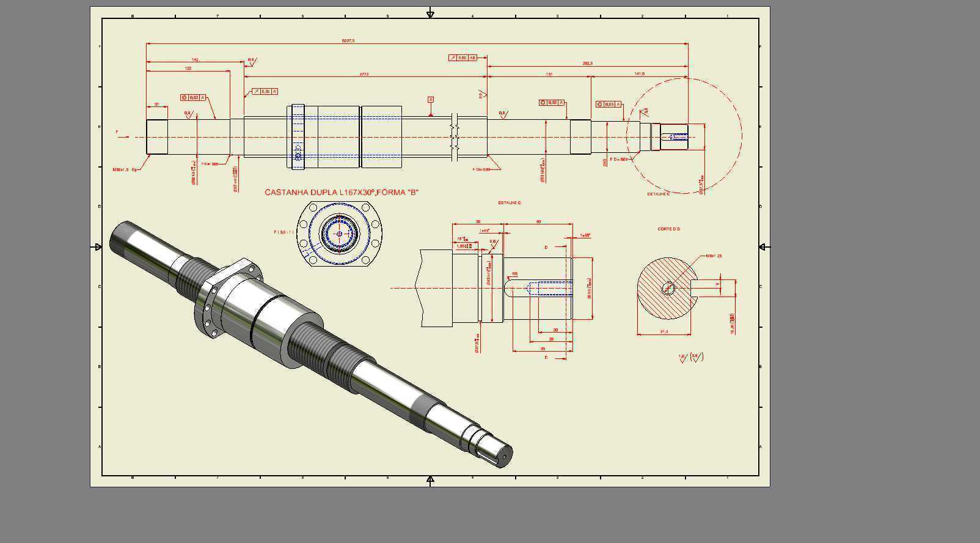Viewport: 980px width, 543px height.
Task: Select the '31,3' dimension in section view
Action: (x=664, y=331)
